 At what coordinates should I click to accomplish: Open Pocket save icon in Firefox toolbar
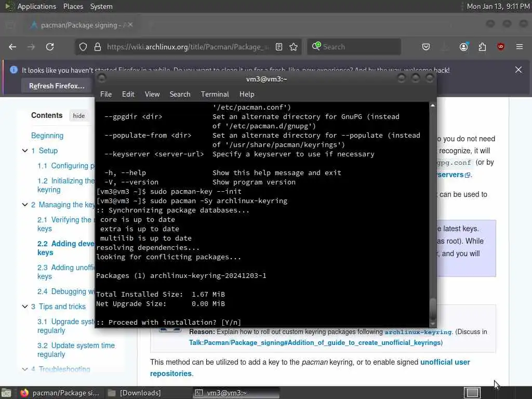[426, 47]
